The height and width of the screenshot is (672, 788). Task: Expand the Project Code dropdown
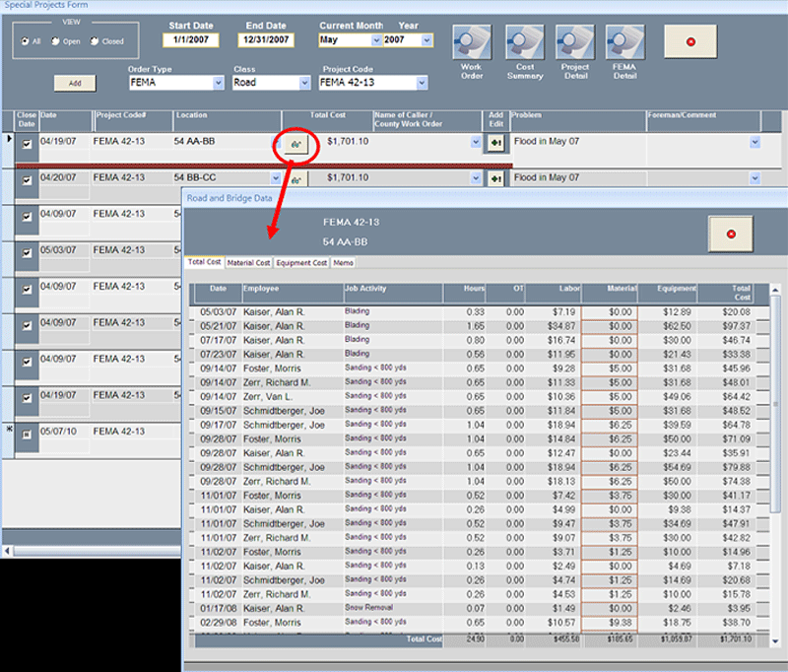(423, 83)
